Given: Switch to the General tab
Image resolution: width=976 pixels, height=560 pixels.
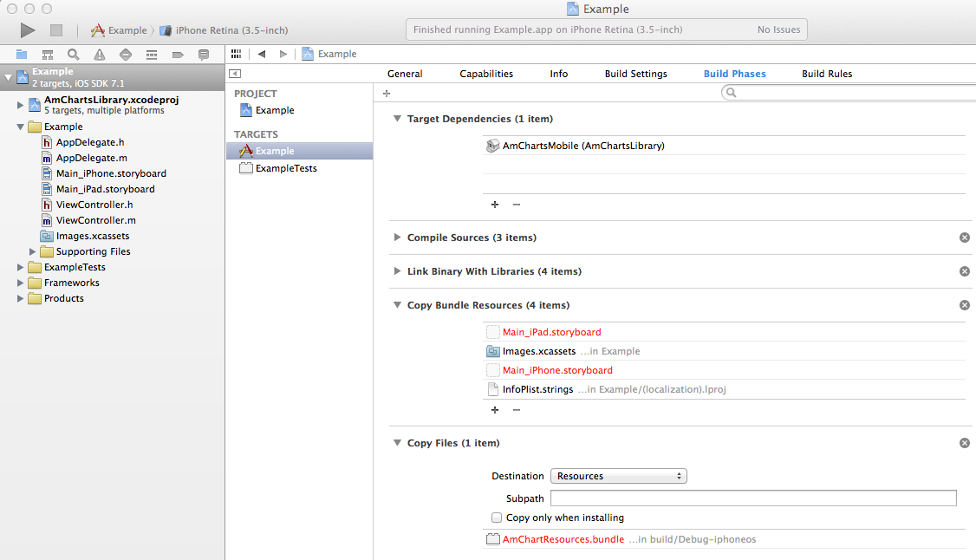Looking at the screenshot, I should pos(405,74).
